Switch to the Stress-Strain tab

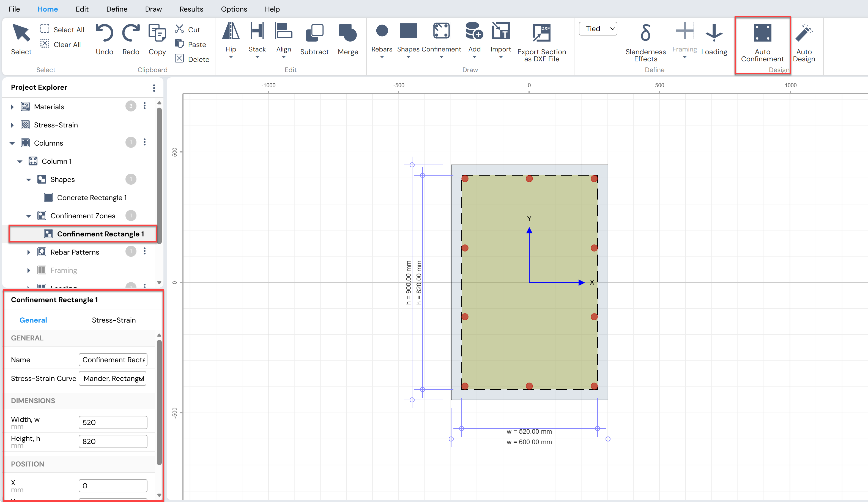coord(114,320)
